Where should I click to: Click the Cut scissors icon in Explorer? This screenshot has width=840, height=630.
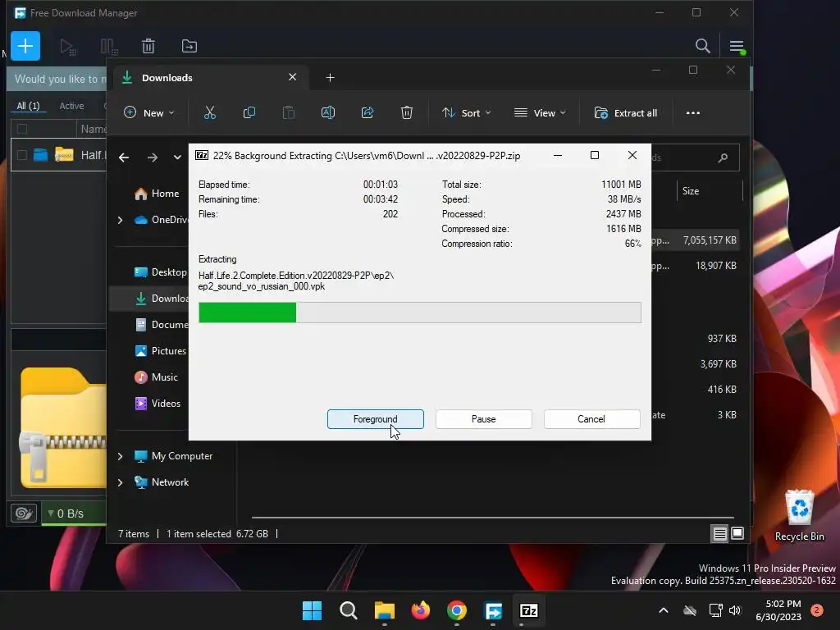point(209,112)
